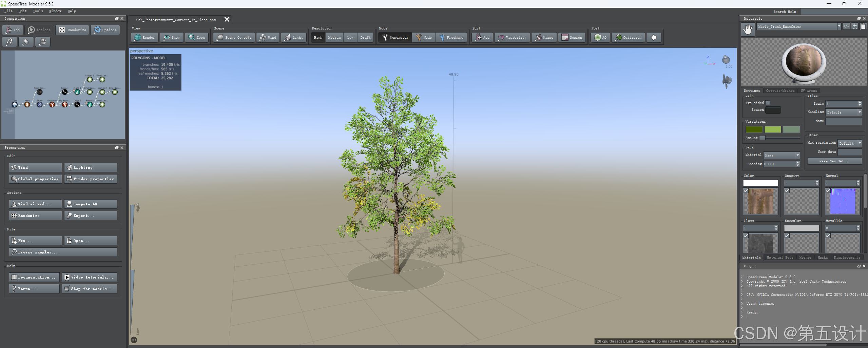Click the +/- material button
Image resolution: width=868 pixels, height=348 pixels.
[x=846, y=26]
